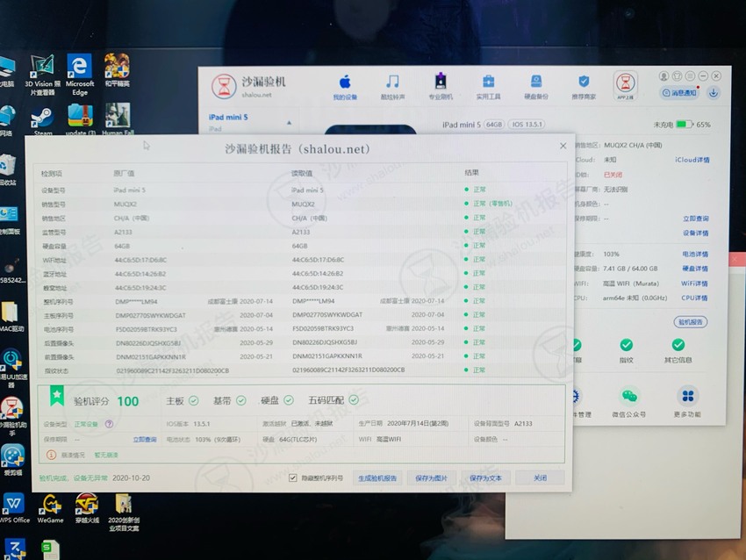Open the 我的设备 (My Device) tab
The width and height of the screenshot is (746, 560).
click(345, 87)
